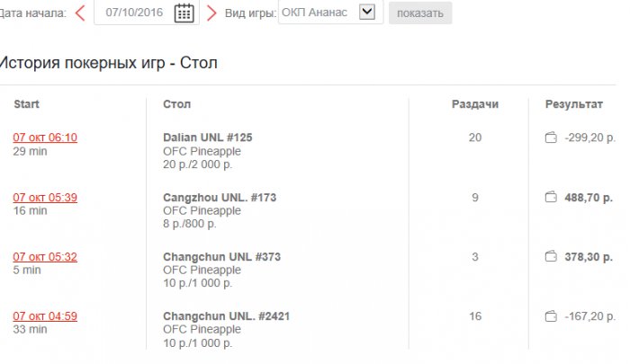Click the previous date left arrow
Screen dimensions: 630x364
click(x=81, y=13)
